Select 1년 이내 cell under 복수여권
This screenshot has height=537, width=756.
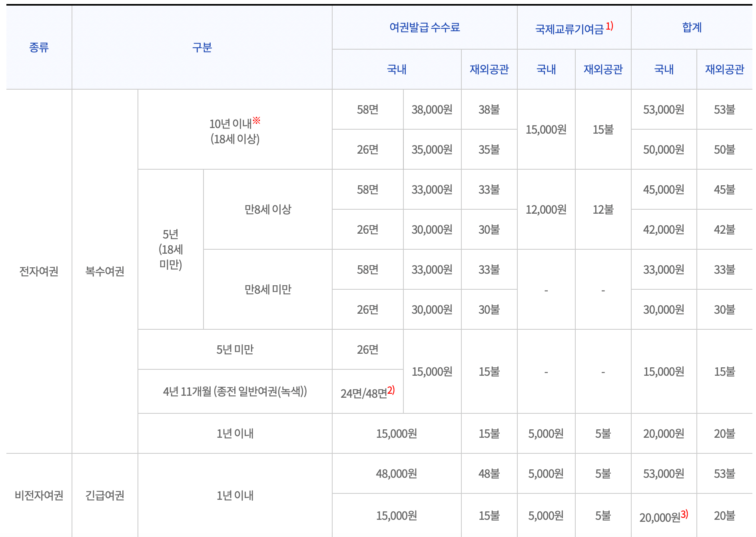[235, 433]
